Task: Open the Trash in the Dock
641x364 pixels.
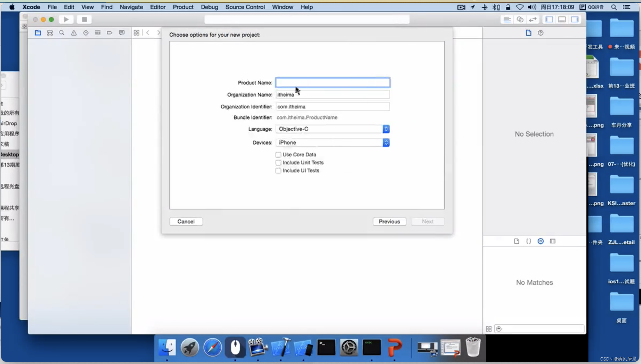Action: click(473, 347)
